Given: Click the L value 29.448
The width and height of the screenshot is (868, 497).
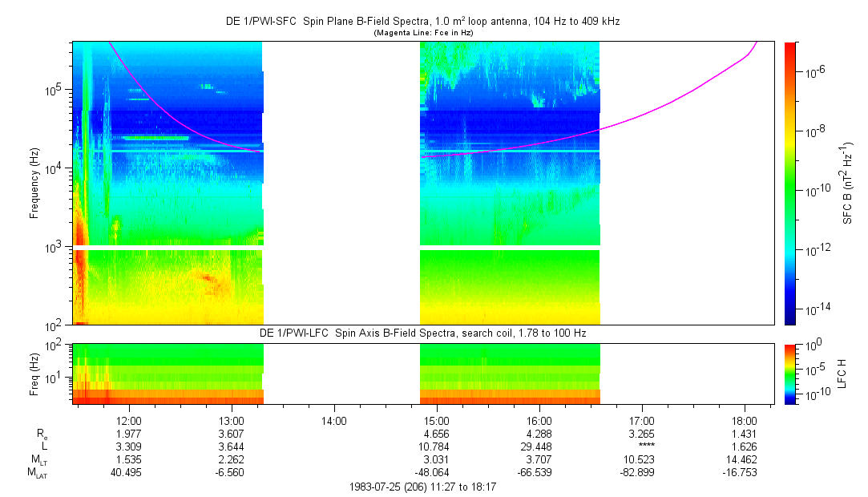Looking at the screenshot, I should coord(539,446).
